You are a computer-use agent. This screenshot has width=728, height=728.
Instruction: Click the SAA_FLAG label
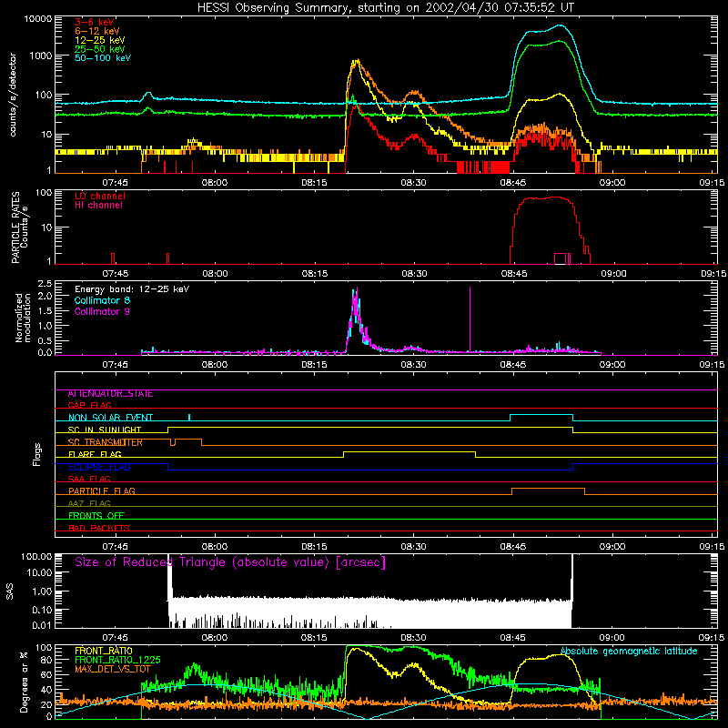click(x=89, y=479)
